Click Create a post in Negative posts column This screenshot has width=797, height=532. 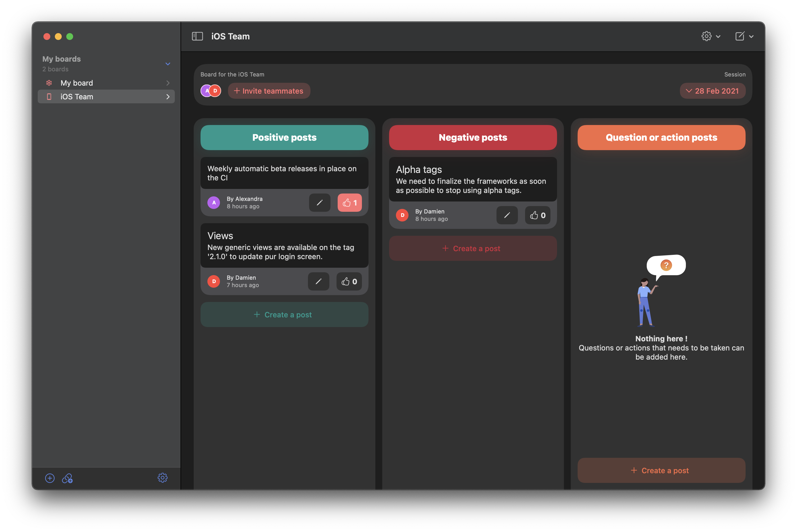pos(472,248)
